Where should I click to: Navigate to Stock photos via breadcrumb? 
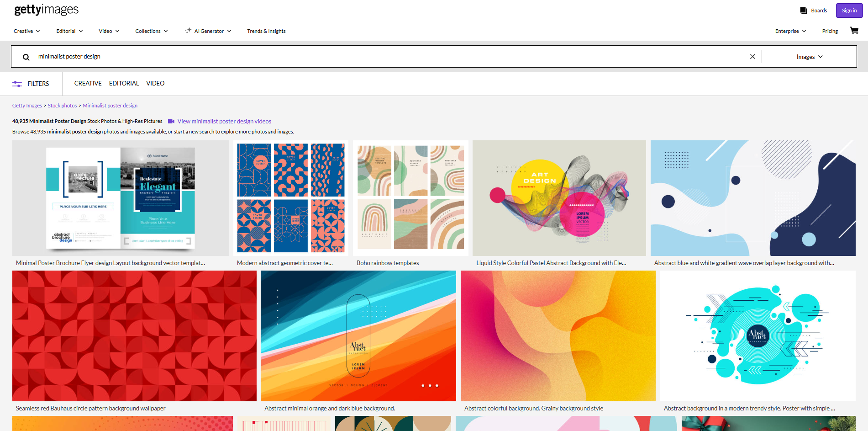[62, 105]
